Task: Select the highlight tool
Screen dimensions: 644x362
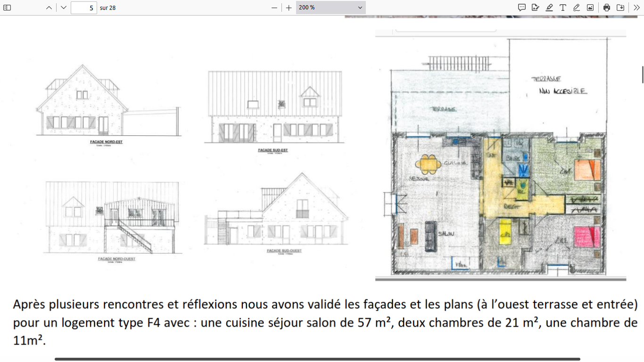Action: 549,8
